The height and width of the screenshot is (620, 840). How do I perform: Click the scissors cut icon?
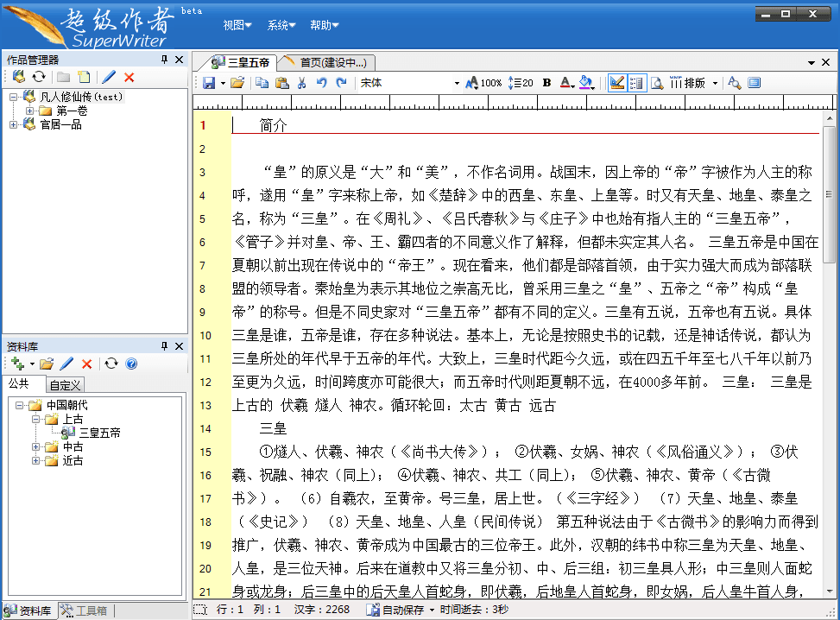[301, 83]
